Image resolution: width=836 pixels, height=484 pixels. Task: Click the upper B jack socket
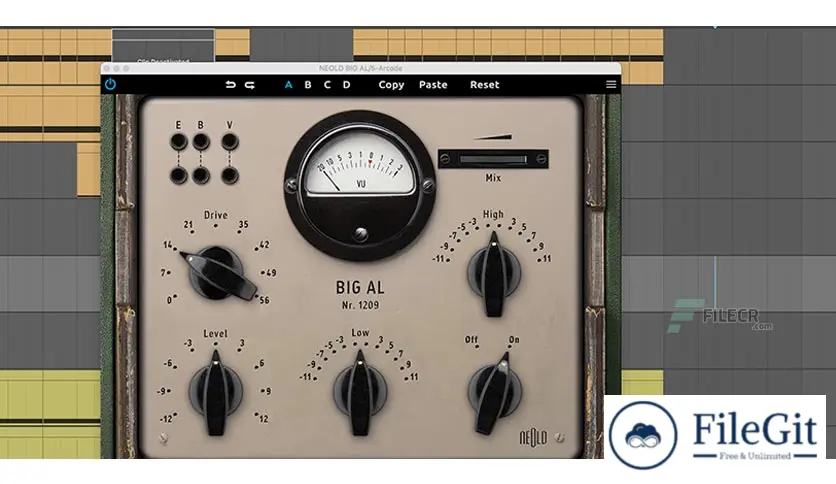[x=201, y=142]
